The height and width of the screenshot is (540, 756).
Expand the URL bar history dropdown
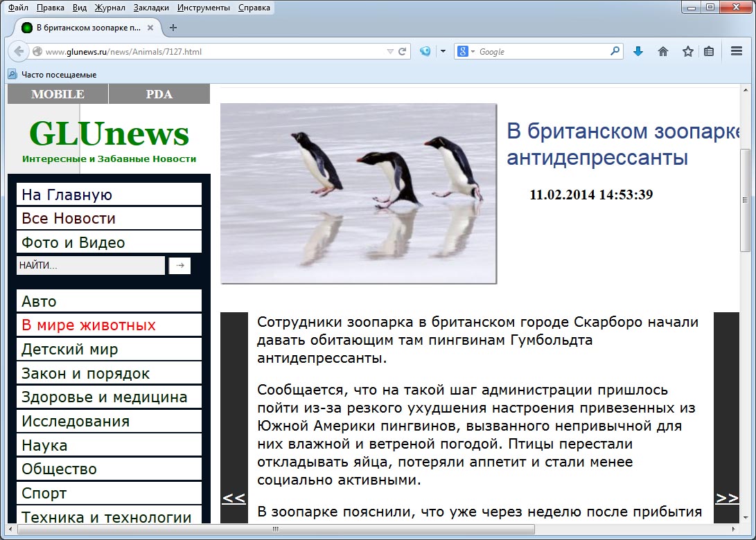pos(390,51)
